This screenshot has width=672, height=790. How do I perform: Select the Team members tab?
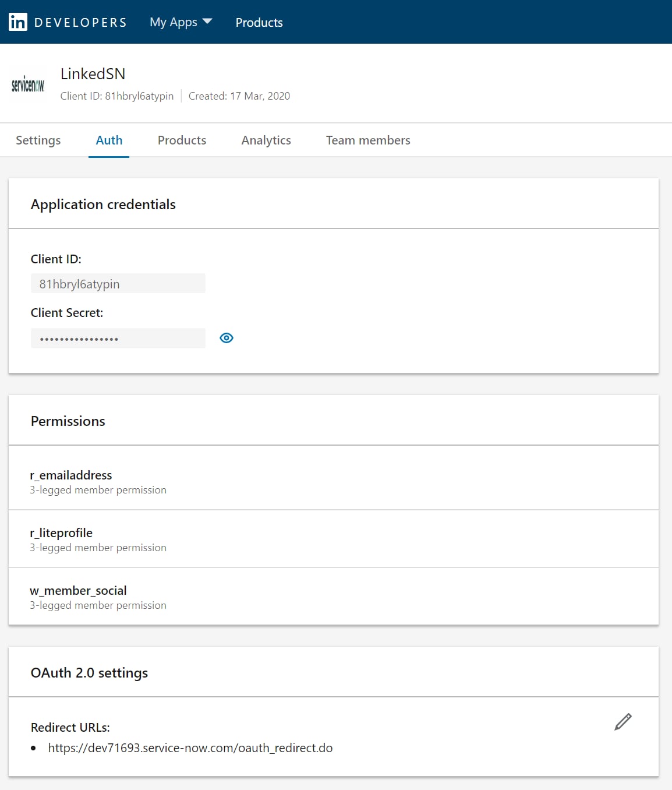click(x=367, y=140)
